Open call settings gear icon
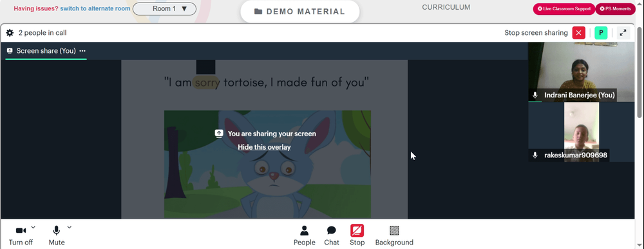Screen dimensions: 644x249 (10, 33)
